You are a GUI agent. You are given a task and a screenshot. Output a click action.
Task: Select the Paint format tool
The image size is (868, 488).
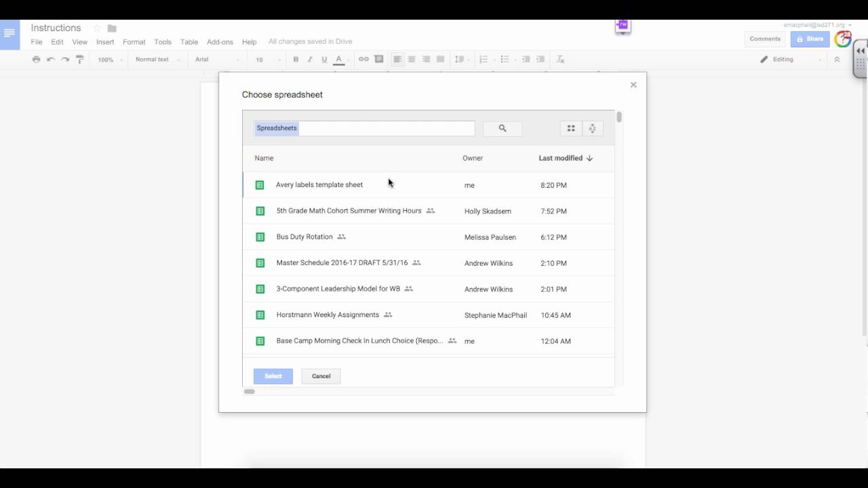click(x=79, y=60)
